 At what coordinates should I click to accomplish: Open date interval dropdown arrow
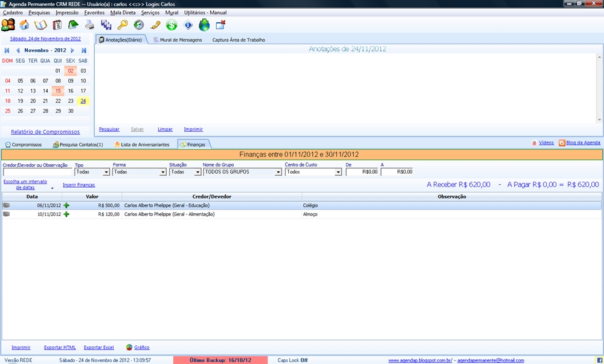53,188
